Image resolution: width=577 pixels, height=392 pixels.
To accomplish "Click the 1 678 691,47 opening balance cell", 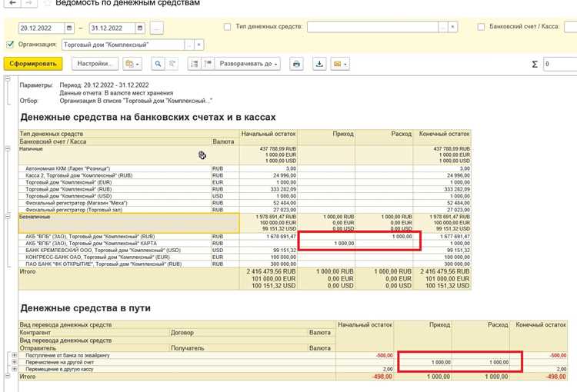I will point(268,237).
